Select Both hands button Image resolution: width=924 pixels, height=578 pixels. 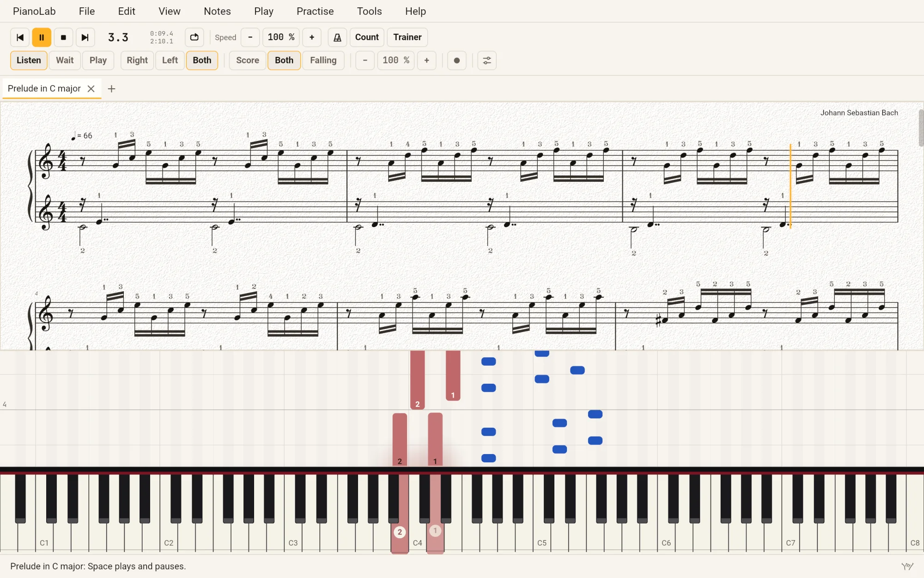202,61
